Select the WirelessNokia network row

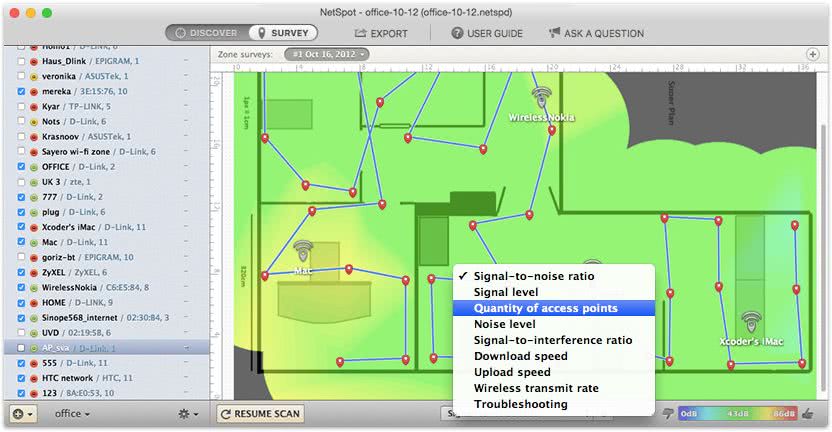coord(106,288)
